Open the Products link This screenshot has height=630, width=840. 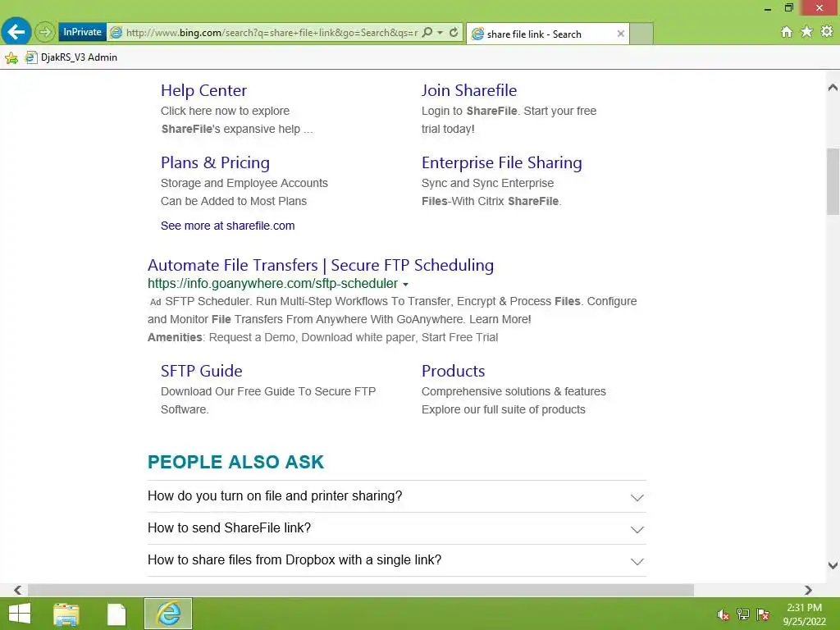pyautogui.click(x=453, y=371)
